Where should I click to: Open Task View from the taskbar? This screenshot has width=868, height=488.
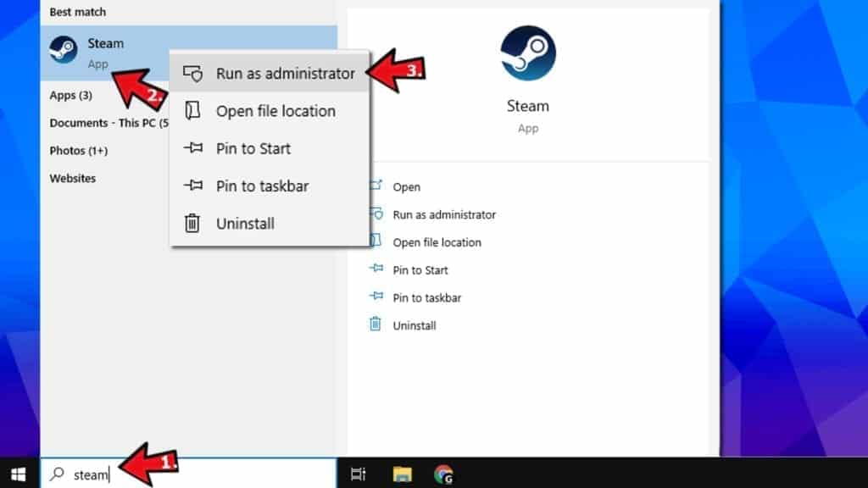(359, 474)
